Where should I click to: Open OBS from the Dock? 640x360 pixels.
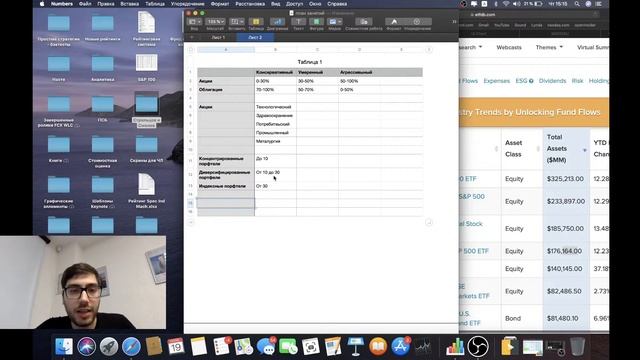[x=478, y=347]
